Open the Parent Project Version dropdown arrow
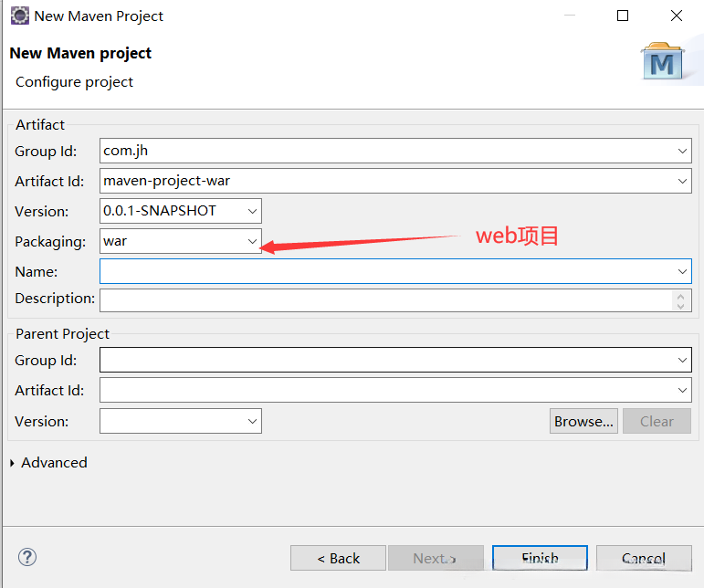704x588 pixels. point(252,421)
